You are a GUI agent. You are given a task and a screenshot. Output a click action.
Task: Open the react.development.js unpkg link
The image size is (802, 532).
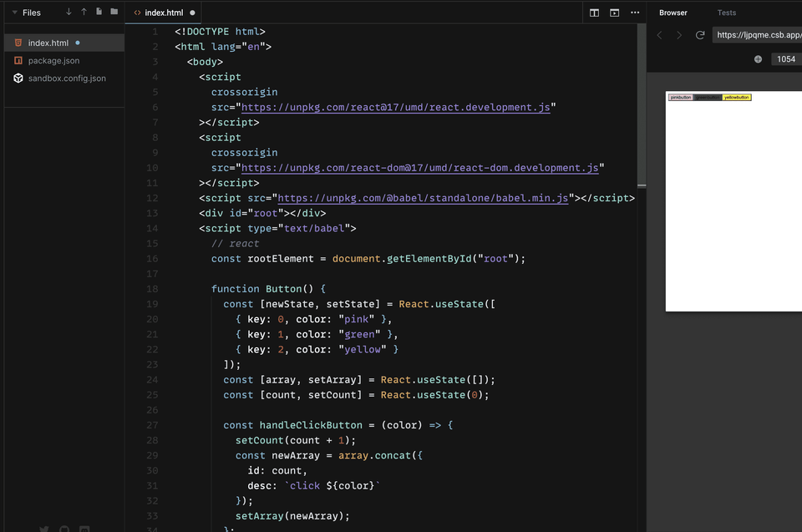pyautogui.click(x=395, y=108)
